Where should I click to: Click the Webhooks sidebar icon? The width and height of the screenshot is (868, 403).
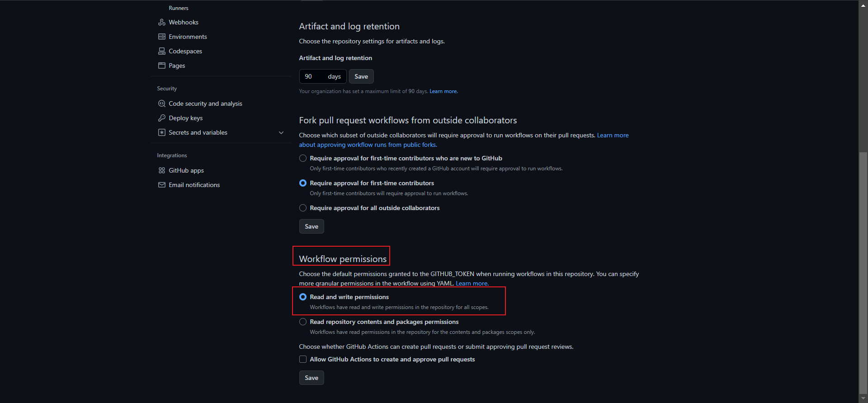click(x=162, y=22)
